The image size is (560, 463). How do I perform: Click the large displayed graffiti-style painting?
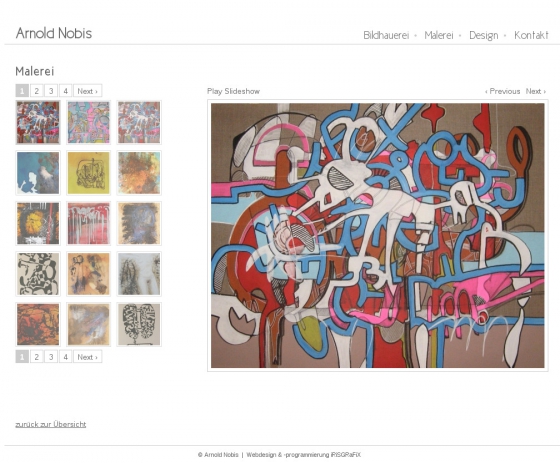(x=378, y=235)
